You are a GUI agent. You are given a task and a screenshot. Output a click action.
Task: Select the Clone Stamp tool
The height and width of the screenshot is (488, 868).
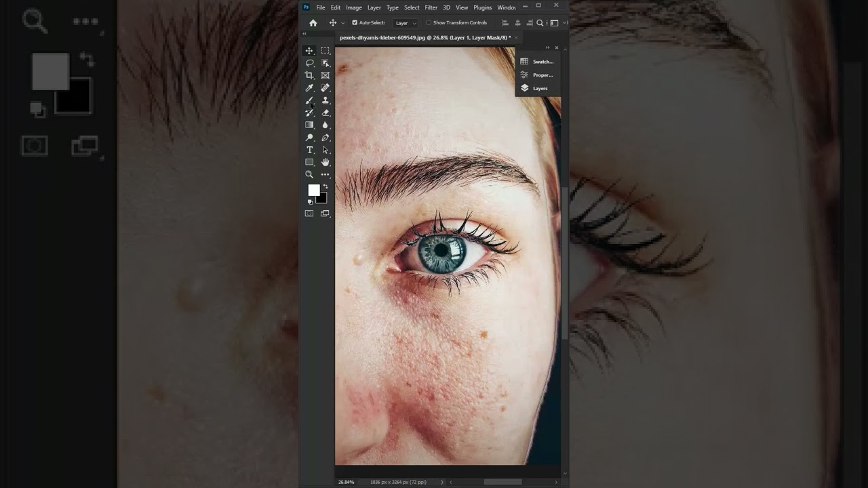click(x=325, y=100)
